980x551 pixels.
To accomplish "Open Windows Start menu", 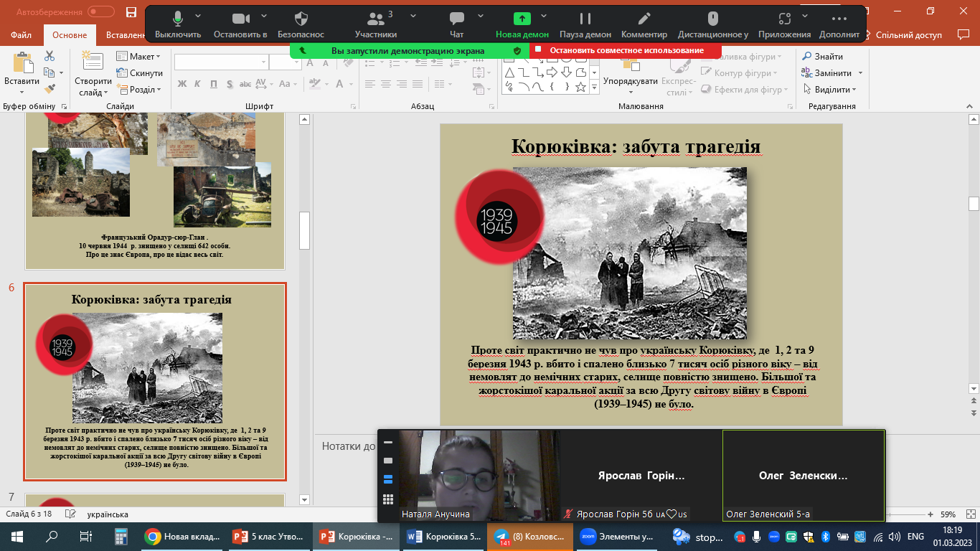I will (17, 536).
